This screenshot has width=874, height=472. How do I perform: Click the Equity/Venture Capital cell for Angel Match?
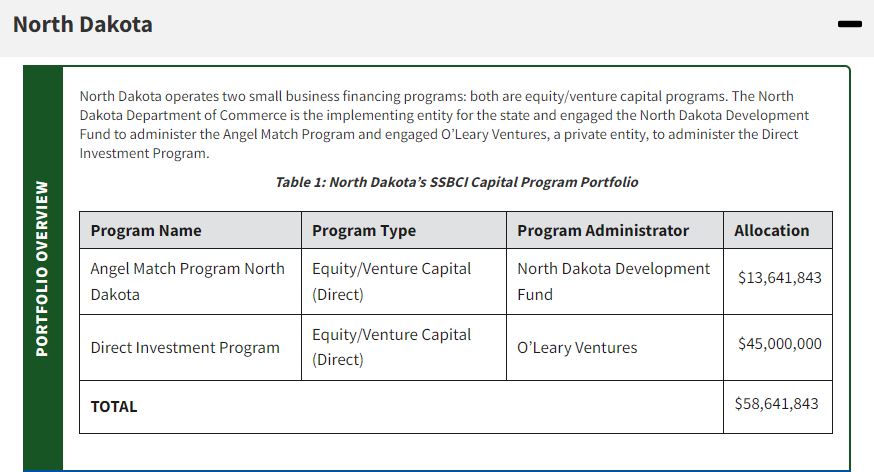pos(404,281)
